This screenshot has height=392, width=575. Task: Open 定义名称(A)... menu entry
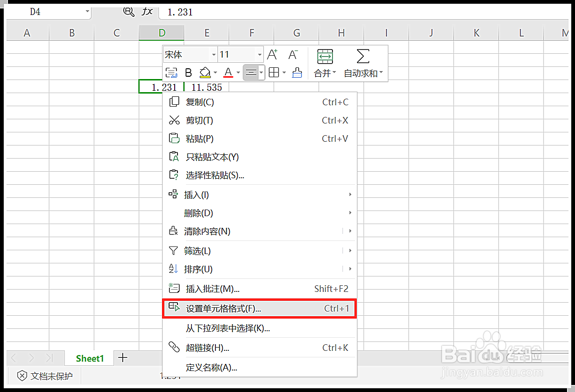click(260, 367)
